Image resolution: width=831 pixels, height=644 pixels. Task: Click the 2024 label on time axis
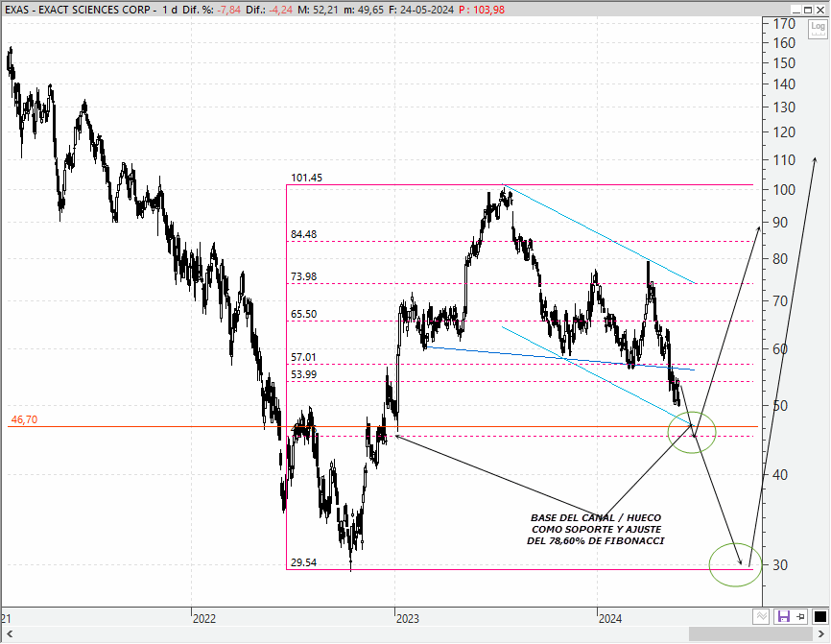[610, 618]
